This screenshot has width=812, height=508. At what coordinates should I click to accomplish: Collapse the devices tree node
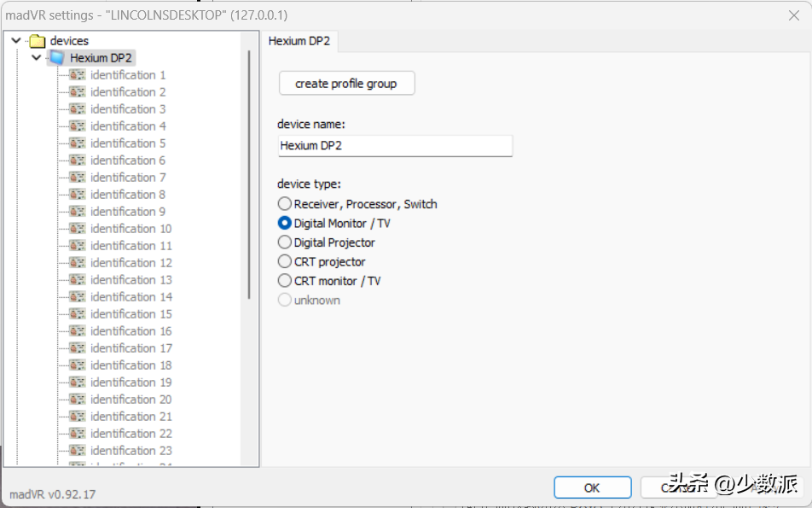pos(16,41)
